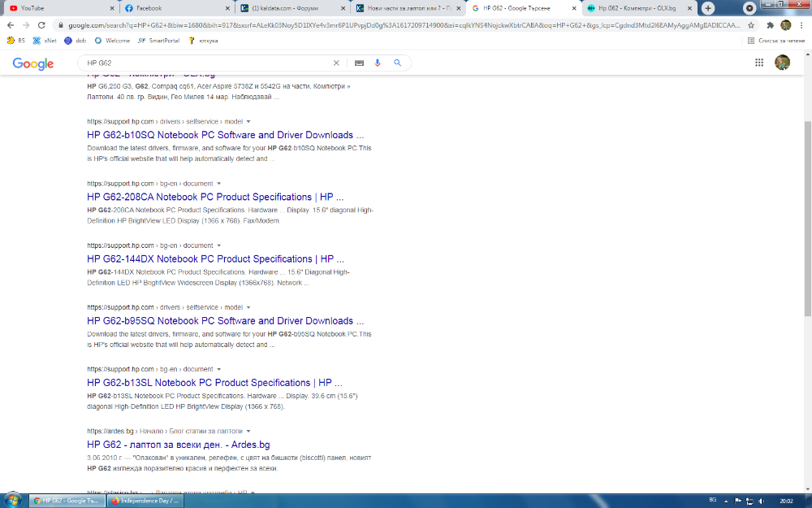Screen dimensions: 812x508
Task: Open the taskbar clock showing 20:02
Action: point(786,501)
